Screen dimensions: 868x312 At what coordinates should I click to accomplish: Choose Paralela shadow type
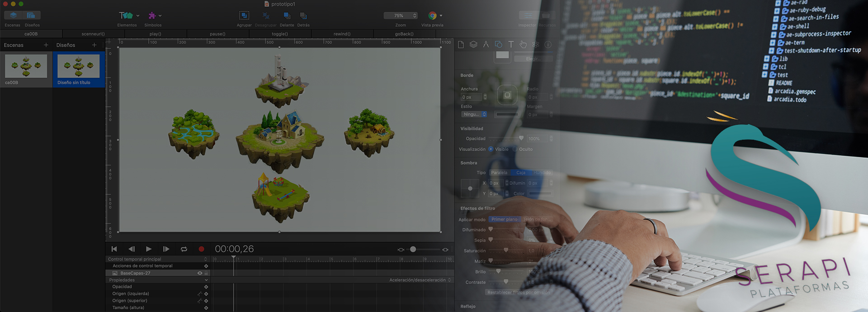(499, 173)
